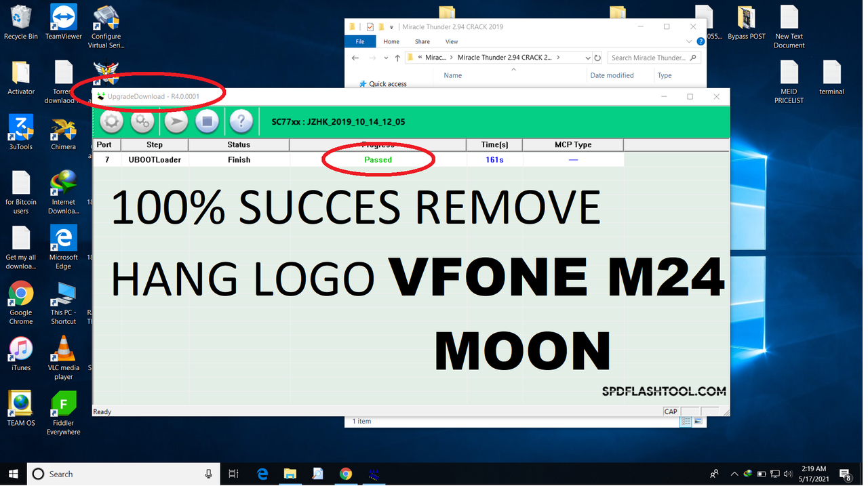
Task: Go up one folder in File Explorer
Action: click(397, 58)
